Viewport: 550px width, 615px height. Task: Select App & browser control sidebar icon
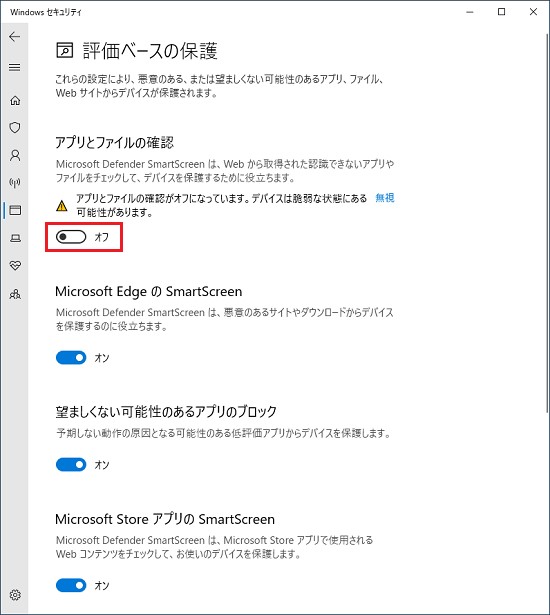pos(15,210)
